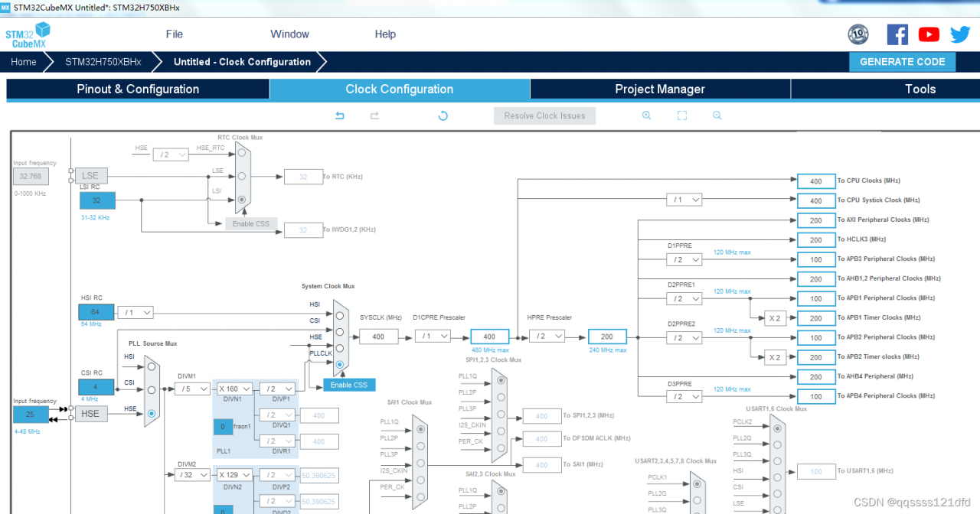Select CSI in PLL Source Mux
980x514 pixels.
(151, 390)
